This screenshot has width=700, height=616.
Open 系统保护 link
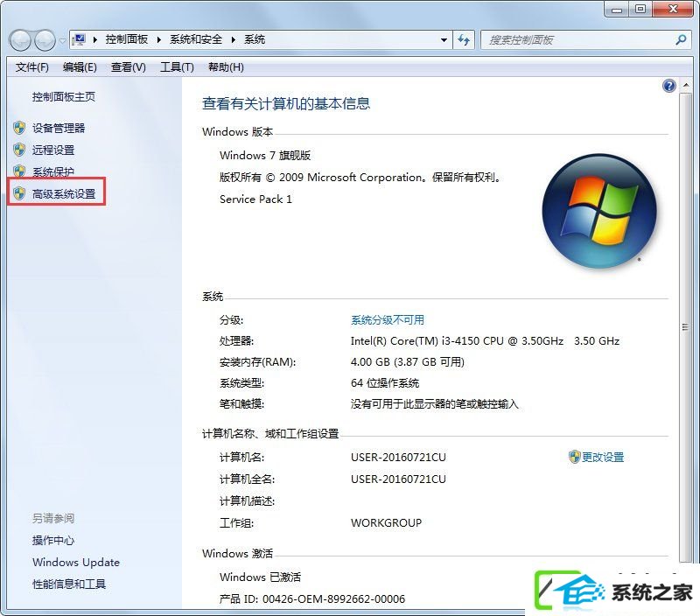click(x=53, y=171)
